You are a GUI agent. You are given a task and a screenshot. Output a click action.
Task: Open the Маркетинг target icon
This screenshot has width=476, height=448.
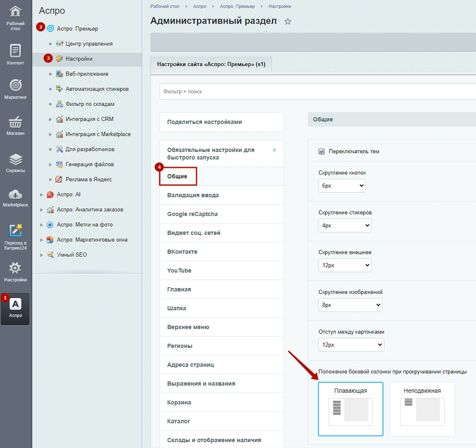pyautogui.click(x=16, y=85)
